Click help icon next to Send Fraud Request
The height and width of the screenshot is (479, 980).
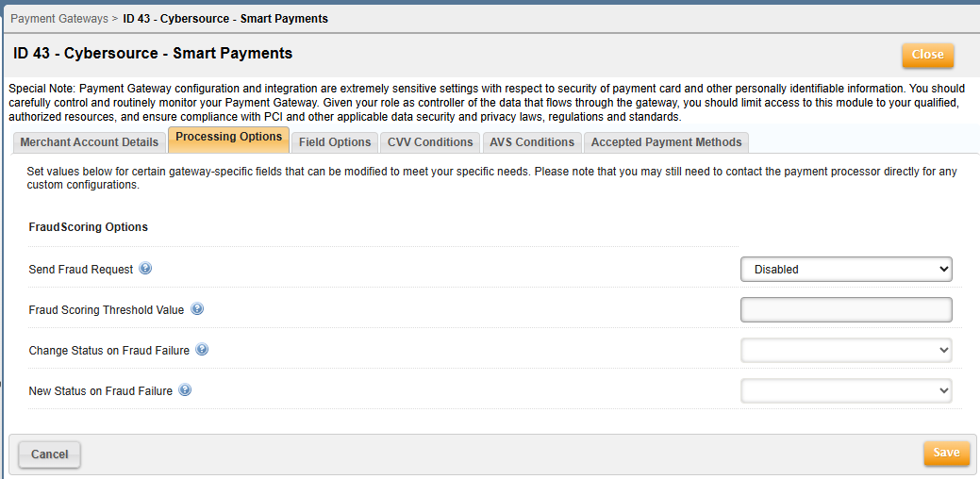(145, 269)
